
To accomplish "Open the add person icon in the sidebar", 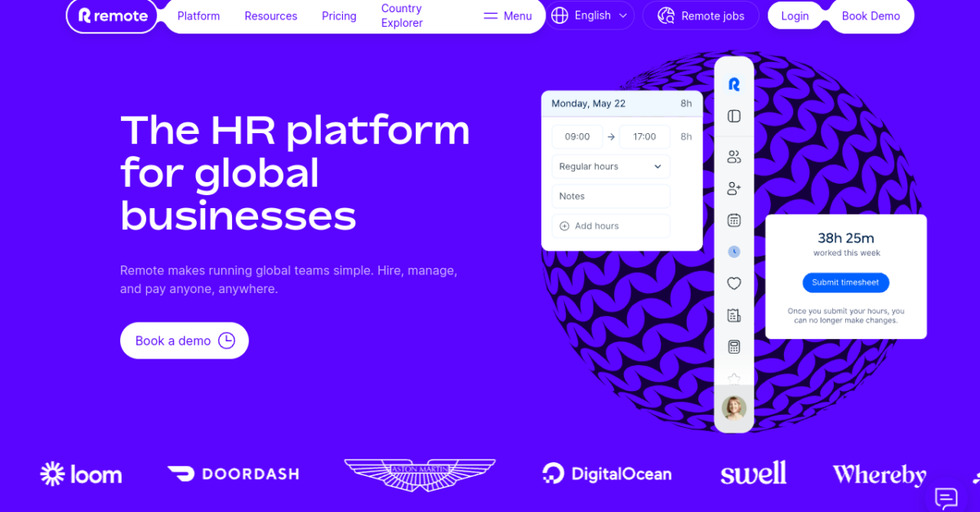I will [x=733, y=188].
